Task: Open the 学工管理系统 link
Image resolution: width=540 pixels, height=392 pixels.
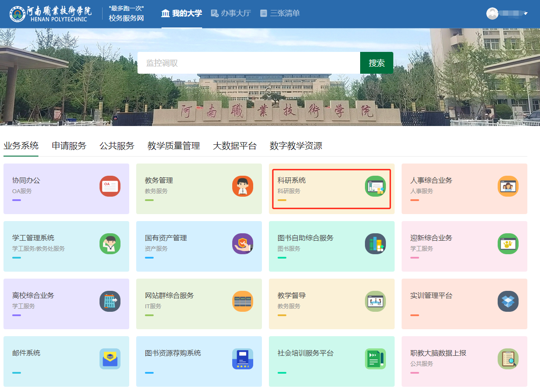Action: coord(33,238)
